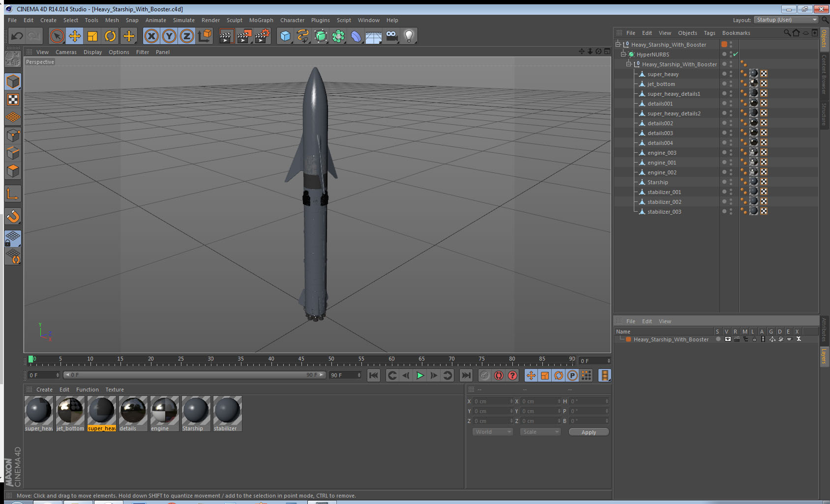Open the MoGraph menu

261,20
